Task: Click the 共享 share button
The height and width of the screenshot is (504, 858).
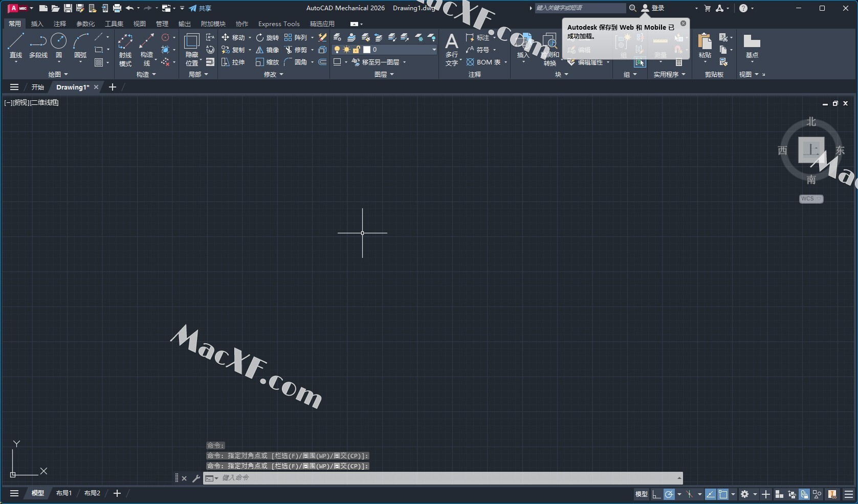Action: tap(200, 8)
